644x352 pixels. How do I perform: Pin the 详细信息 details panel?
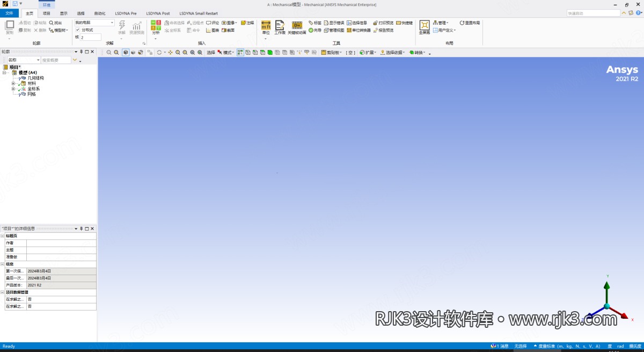coord(81,228)
